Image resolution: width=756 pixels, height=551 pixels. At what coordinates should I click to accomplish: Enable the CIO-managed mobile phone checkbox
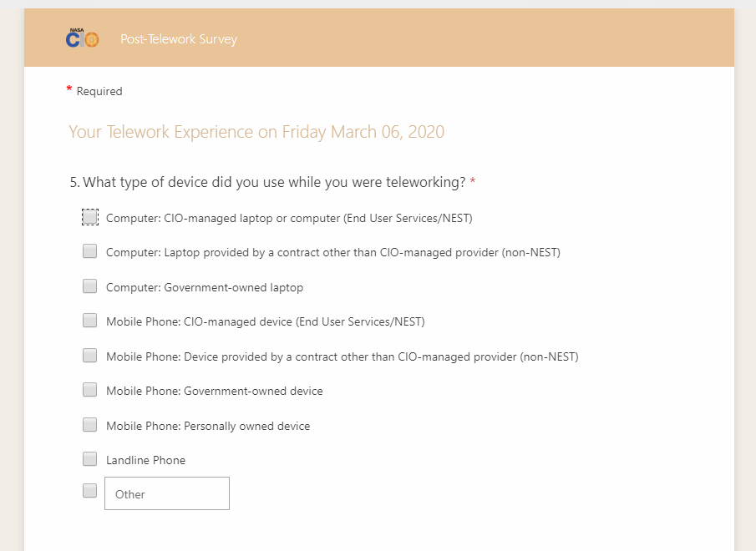coord(90,321)
